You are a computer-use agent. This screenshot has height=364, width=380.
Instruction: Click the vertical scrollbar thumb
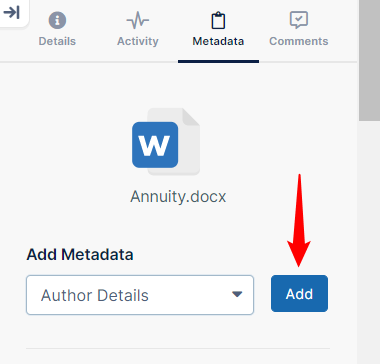[x=369, y=60]
